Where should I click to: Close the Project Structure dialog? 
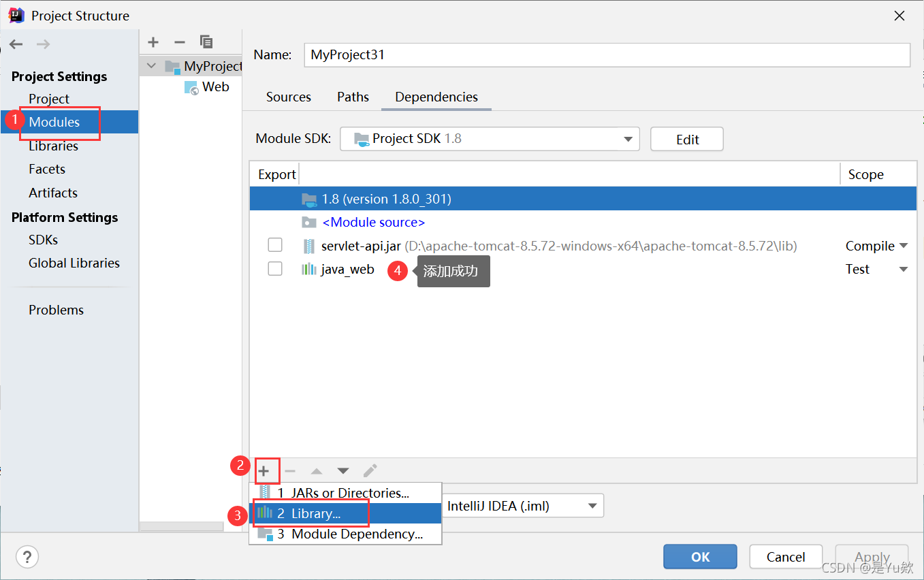coord(899,16)
